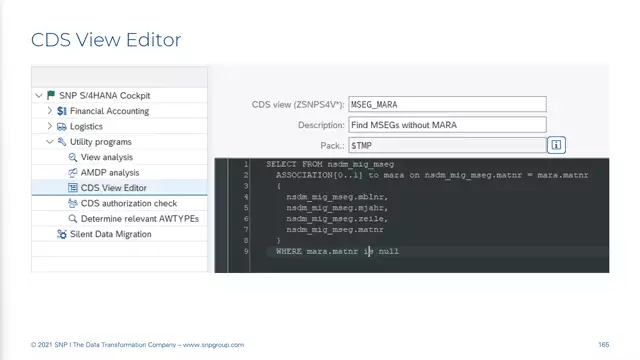
Task: Click the Description label
Action: 321,125
